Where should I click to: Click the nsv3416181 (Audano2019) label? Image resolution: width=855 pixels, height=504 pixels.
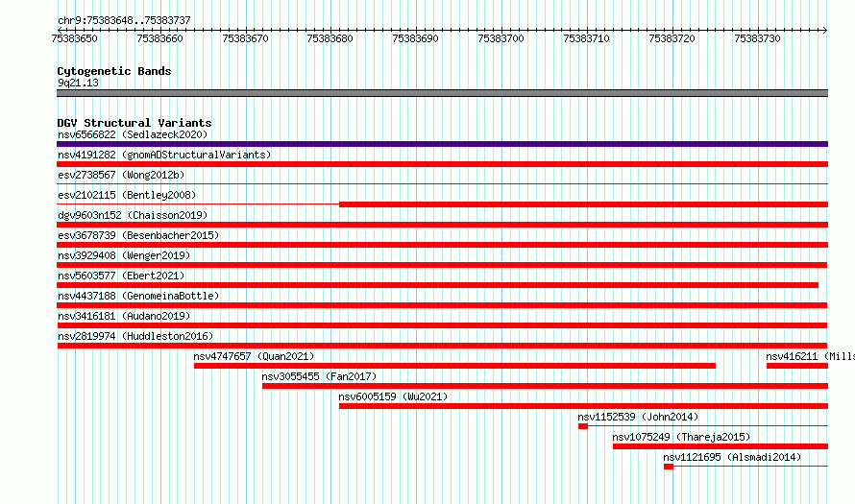pos(124,316)
